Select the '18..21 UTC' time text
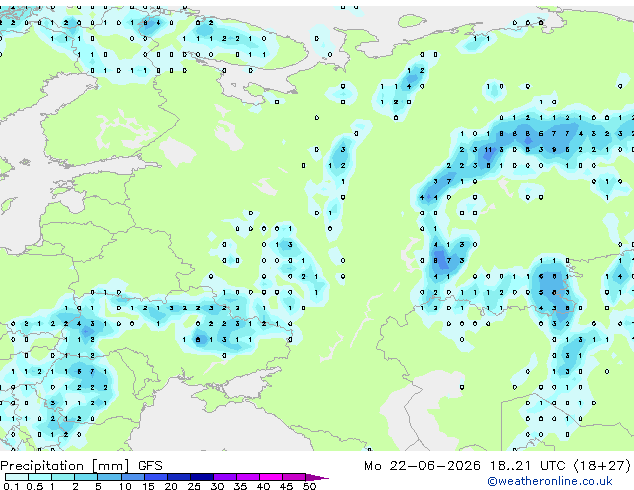Viewport: 634px width, 490px height. 527,466
